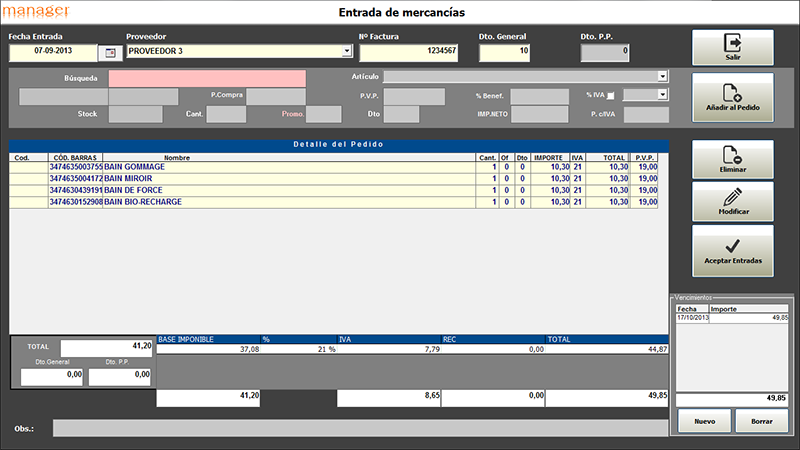Image resolution: width=800 pixels, height=450 pixels.
Task: Expand the % IVA rate dropdown
Action: pos(662,95)
